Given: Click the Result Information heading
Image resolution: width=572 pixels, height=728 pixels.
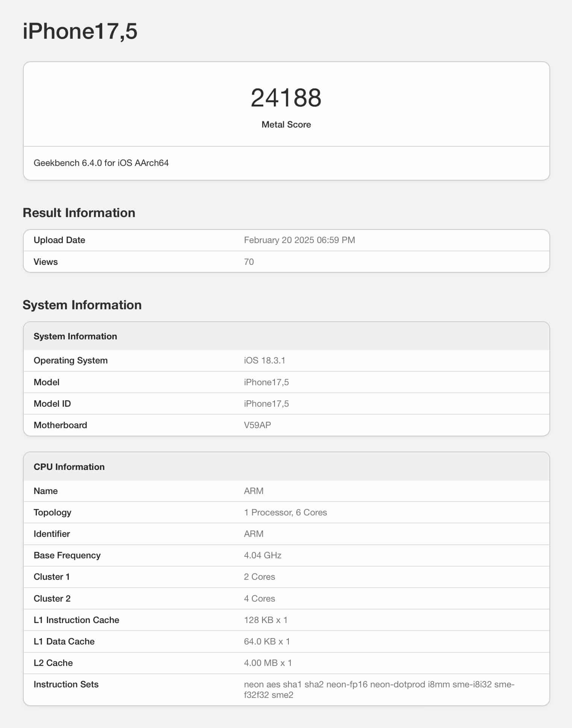Looking at the screenshot, I should [x=79, y=213].
